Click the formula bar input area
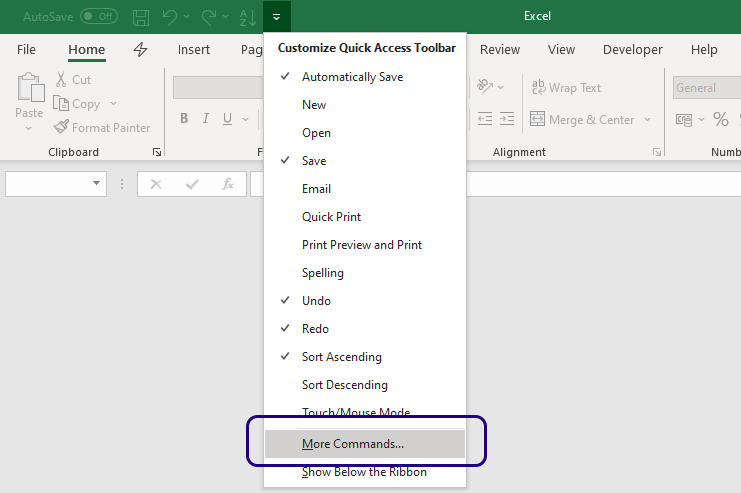This screenshot has height=493, width=741. pyautogui.click(x=604, y=184)
